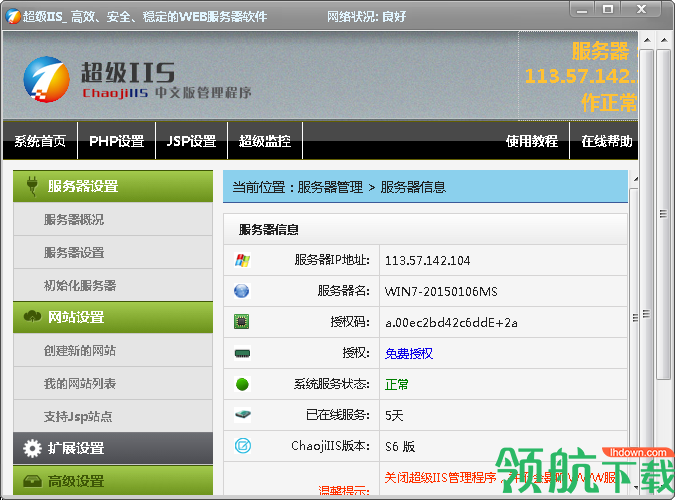Screen dimensions: 675x500
Task: Minimize the ChaojiIIS window
Action: pyautogui.click(x=582, y=9)
